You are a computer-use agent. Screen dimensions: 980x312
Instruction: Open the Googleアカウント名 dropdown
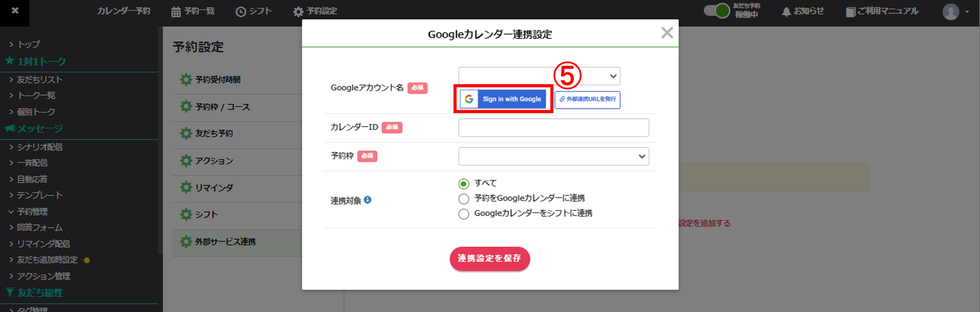pyautogui.click(x=539, y=76)
